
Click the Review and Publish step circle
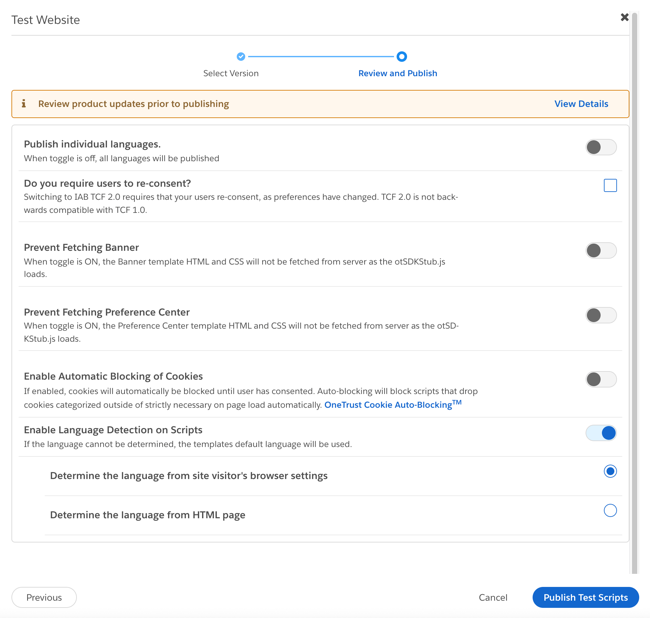point(401,56)
